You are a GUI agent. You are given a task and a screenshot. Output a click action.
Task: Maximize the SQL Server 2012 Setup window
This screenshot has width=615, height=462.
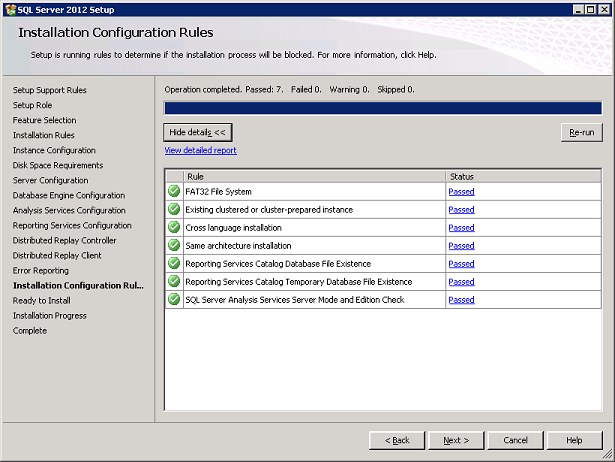[590, 9]
